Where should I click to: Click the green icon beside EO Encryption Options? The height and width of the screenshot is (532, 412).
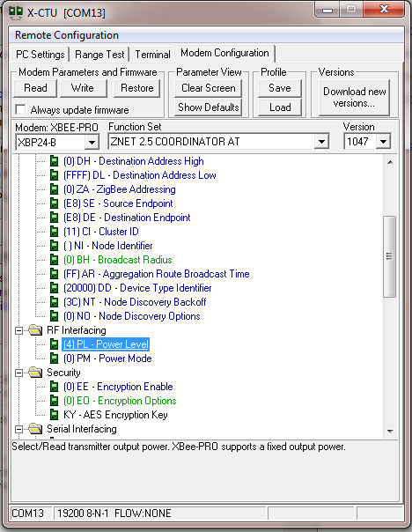(54, 401)
